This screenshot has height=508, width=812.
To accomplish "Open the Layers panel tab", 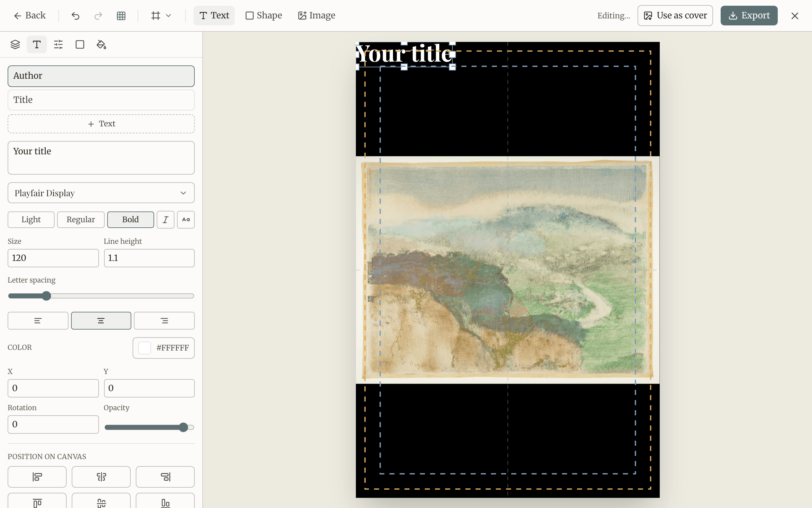I will click(15, 44).
